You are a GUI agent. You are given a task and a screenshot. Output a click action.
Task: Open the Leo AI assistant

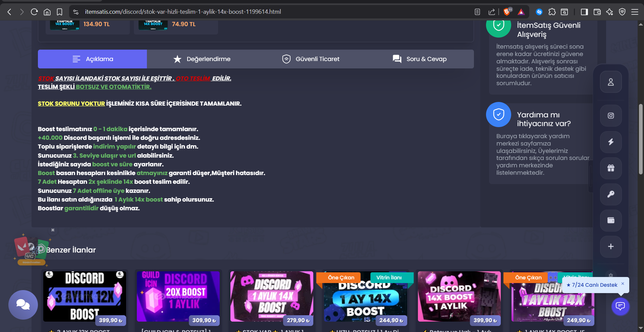pyautogui.click(x=609, y=12)
